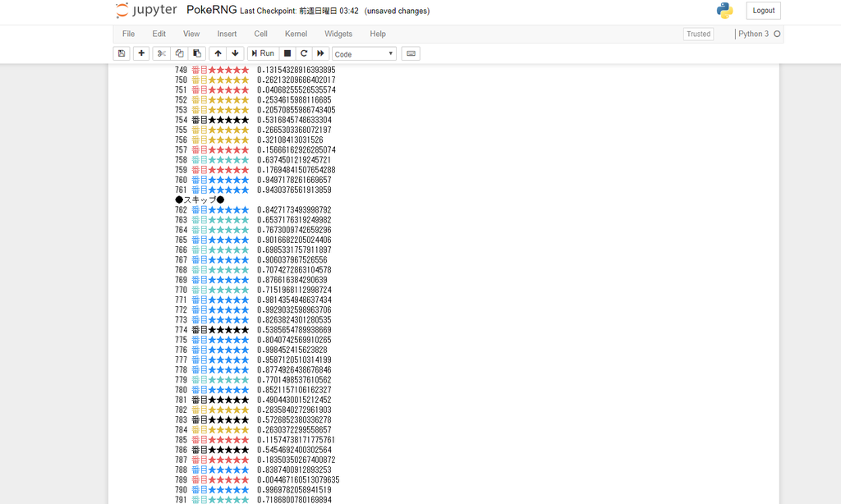This screenshot has width=841, height=504.
Task: Move selected cell down arrow
Action: click(235, 53)
